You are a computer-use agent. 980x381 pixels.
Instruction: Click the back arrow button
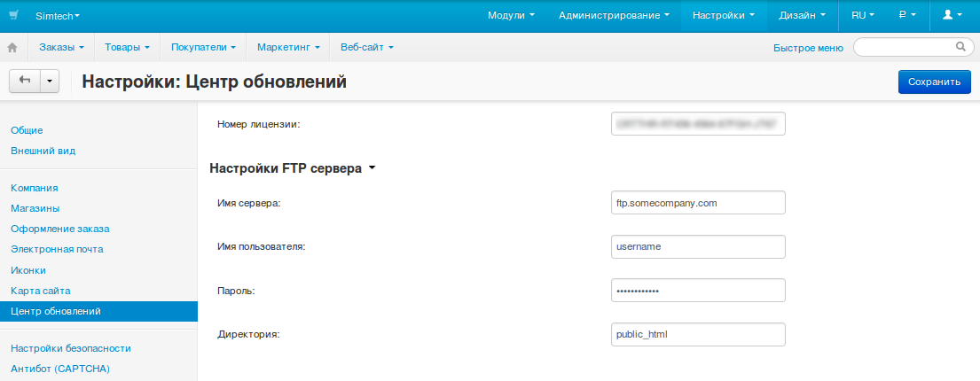pos(25,81)
